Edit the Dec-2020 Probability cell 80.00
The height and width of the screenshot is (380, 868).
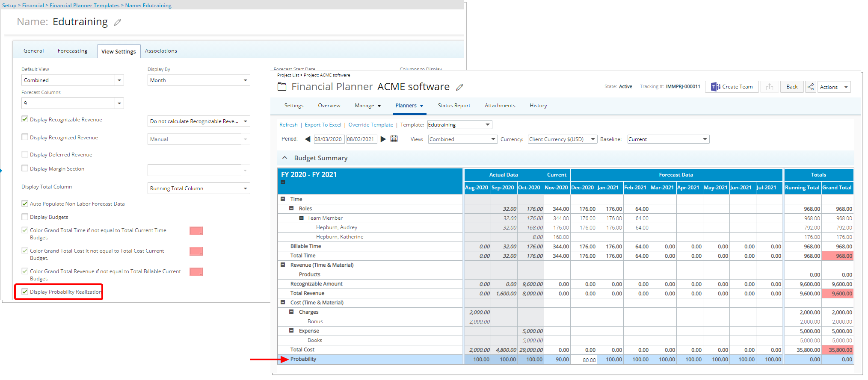(584, 360)
